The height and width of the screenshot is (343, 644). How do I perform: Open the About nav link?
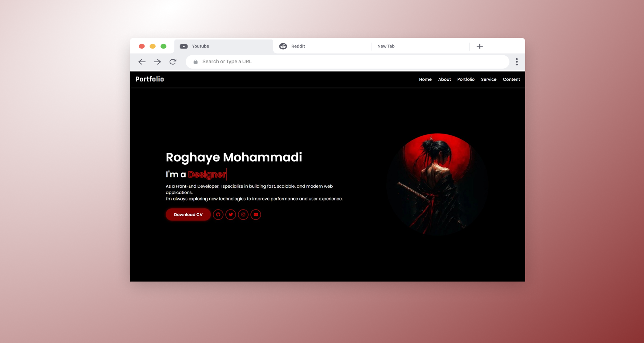[444, 79]
